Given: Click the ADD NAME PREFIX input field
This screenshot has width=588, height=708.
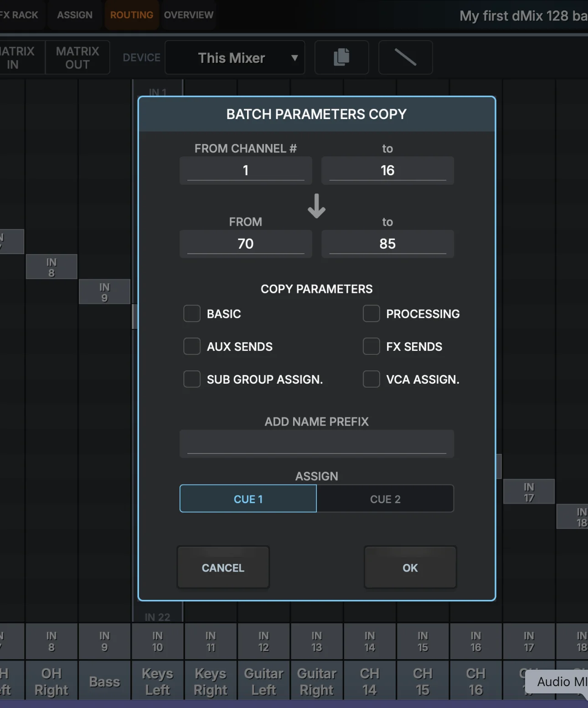Looking at the screenshot, I should click(317, 444).
